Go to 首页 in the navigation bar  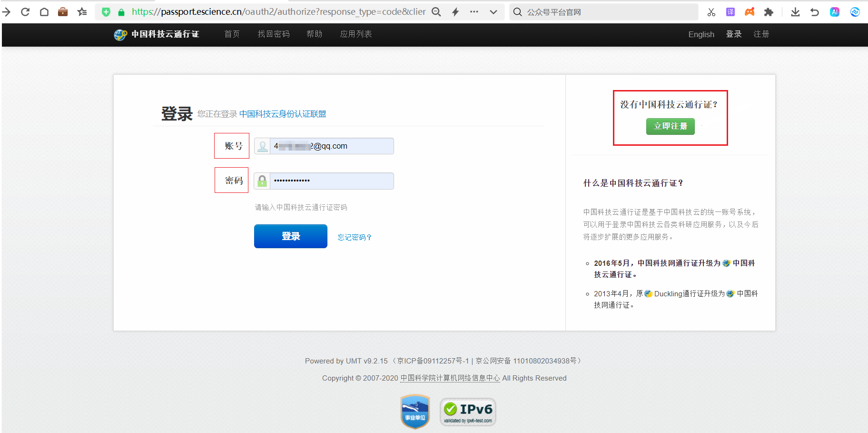[232, 34]
